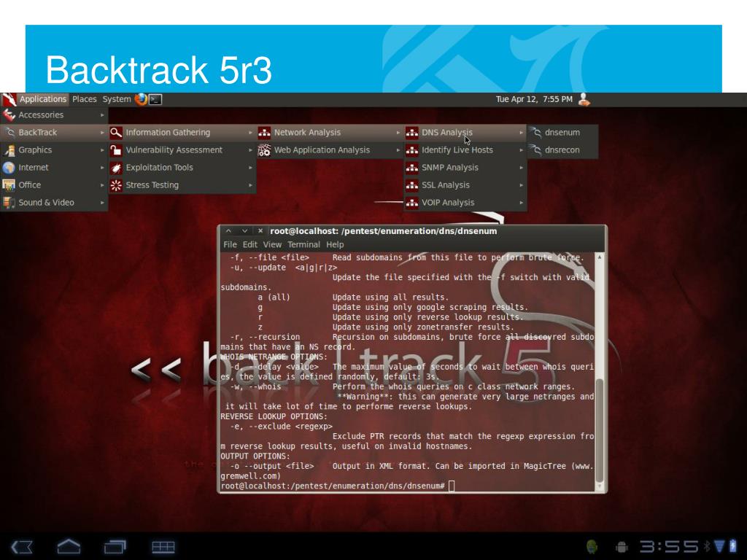Click the DNS Analysis network icon
Image resolution: width=747 pixels, height=560 pixels.
point(411,133)
